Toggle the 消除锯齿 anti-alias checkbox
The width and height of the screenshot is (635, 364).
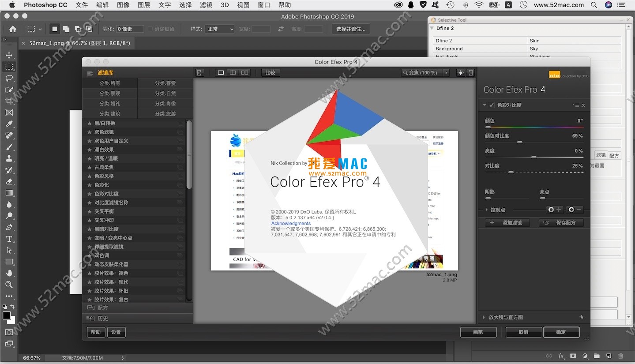150,29
